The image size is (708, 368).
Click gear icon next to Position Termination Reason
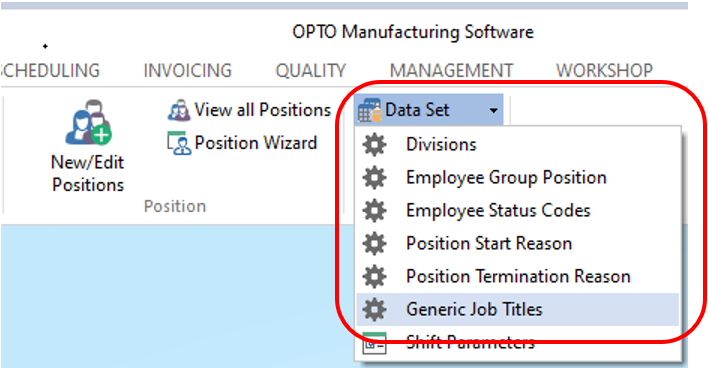(374, 276)
